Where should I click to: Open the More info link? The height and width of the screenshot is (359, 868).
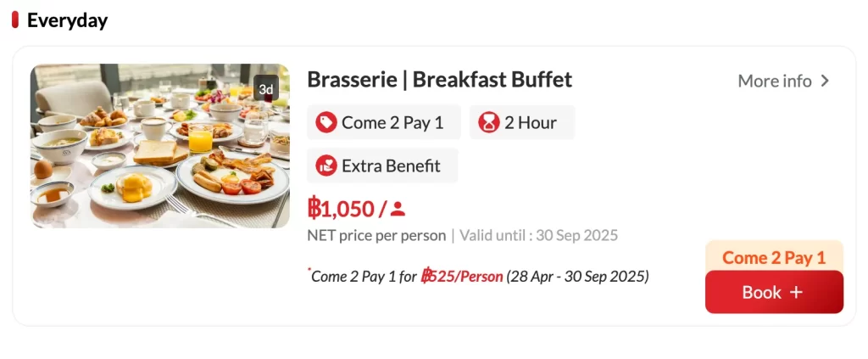pos(775,81)
